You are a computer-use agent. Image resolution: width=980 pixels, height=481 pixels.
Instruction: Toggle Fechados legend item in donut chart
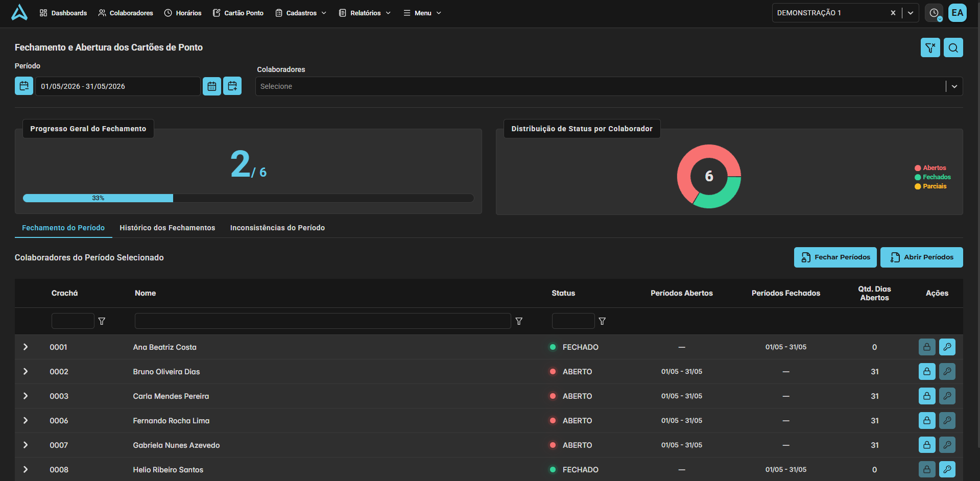click(x=933, y=177)
